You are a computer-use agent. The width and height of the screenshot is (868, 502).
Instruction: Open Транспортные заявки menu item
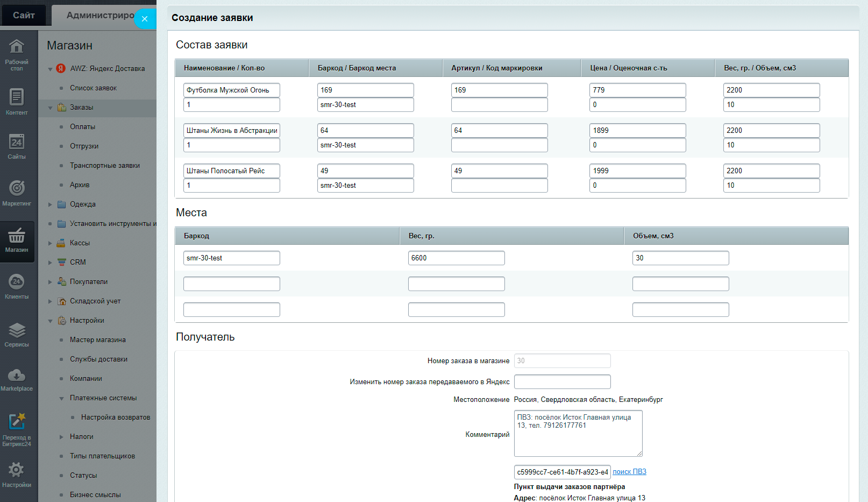coord(105,165)
